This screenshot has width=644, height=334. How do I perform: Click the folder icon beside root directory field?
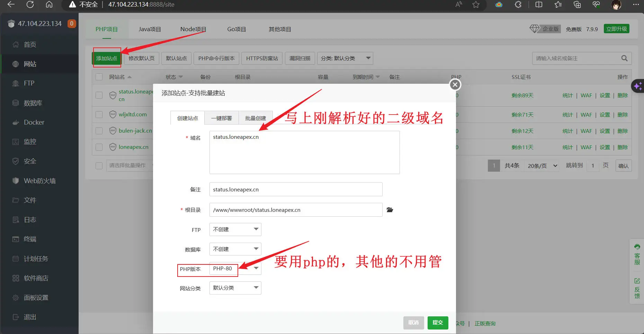[x=390, y=210]
